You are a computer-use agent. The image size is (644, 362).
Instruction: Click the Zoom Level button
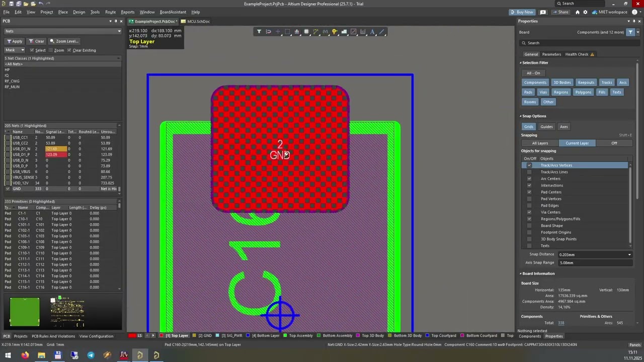(64, 41)
